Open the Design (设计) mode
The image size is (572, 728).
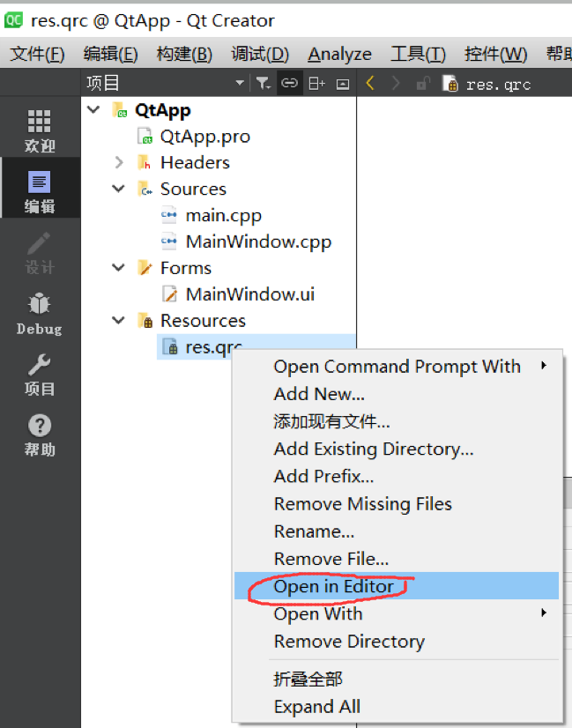[40, 253]
